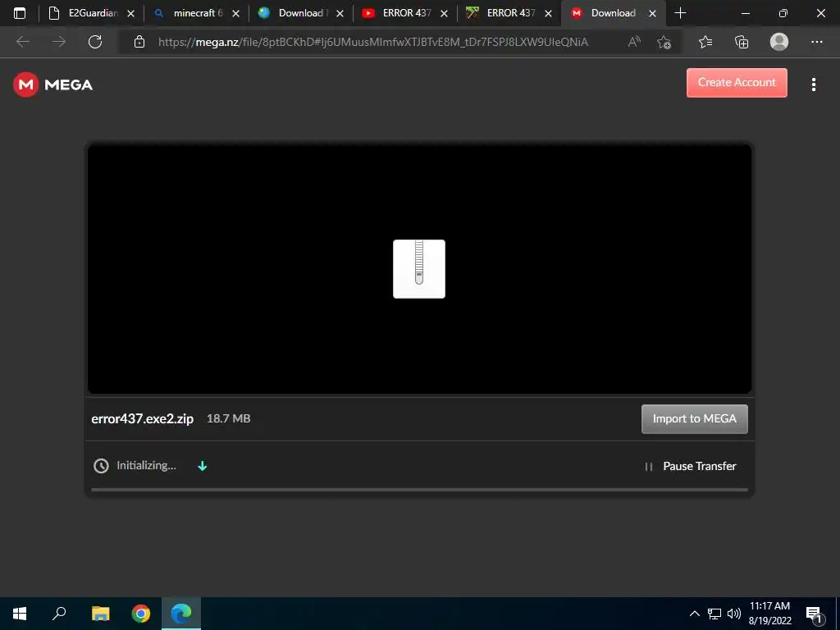
Task: Click the browser profile avatar
Action: click(779, 42)
